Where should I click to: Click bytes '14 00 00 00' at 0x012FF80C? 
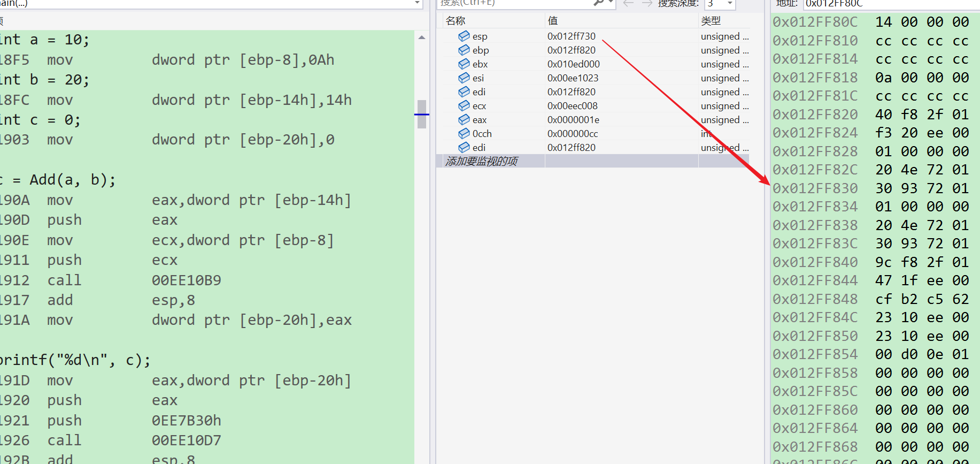pos(922,22)
